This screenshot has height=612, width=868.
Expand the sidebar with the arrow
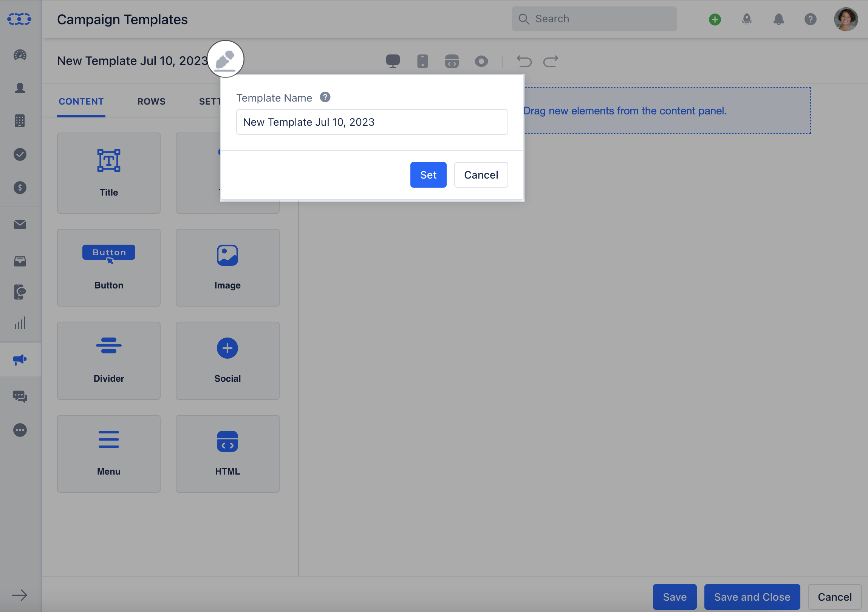click(19, 595)
